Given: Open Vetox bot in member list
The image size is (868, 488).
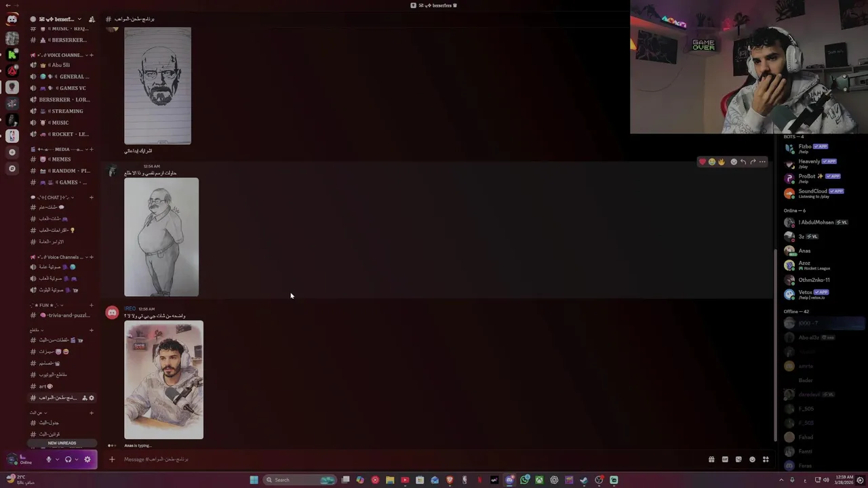Looking at the screenshot, I should (822, 294).
